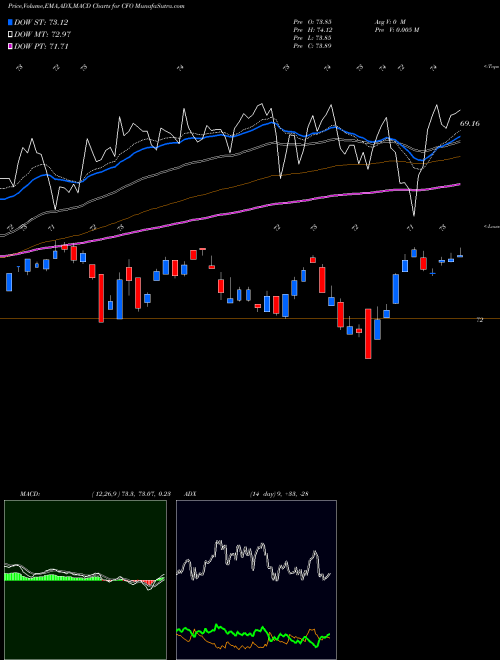This screenshot has height=660, width=500.
Task: Click the ADX (14 day) values text
Action: tap(279, 494)
